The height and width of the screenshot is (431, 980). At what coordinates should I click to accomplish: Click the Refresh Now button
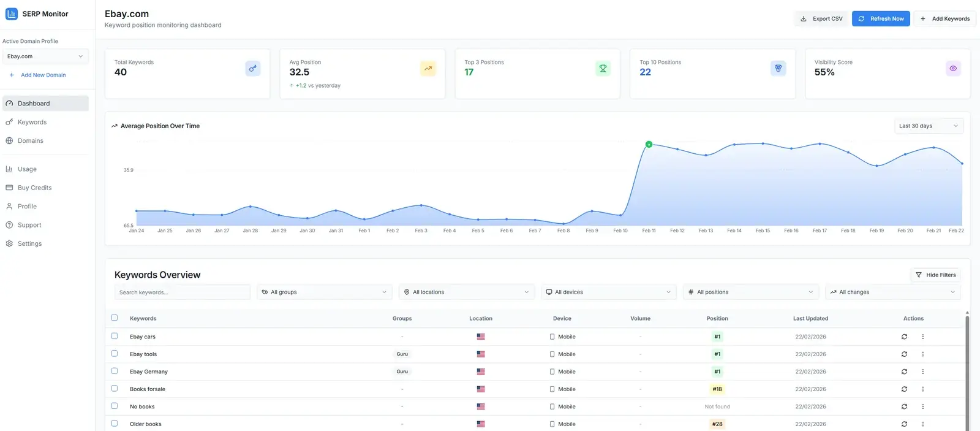881,19
